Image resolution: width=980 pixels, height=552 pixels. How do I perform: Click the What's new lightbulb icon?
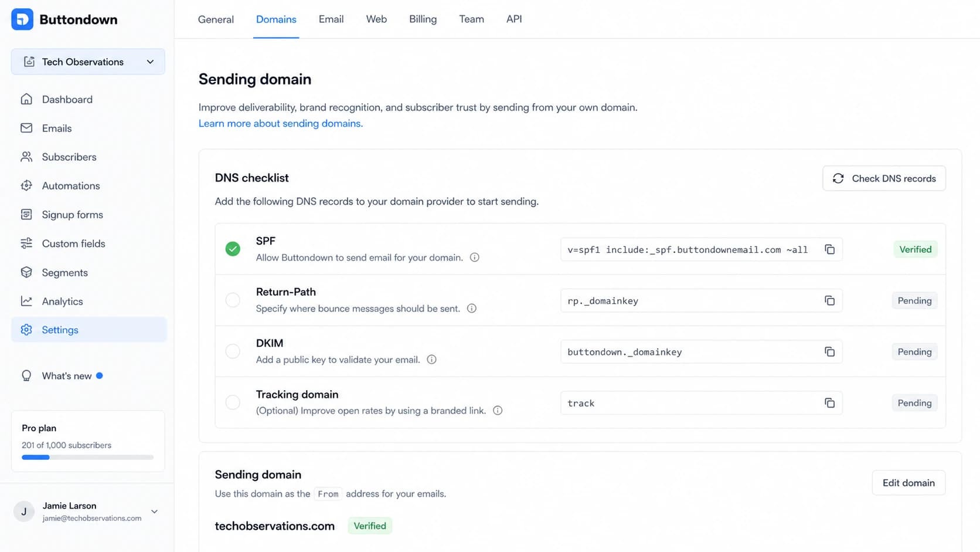pos(26,375)
